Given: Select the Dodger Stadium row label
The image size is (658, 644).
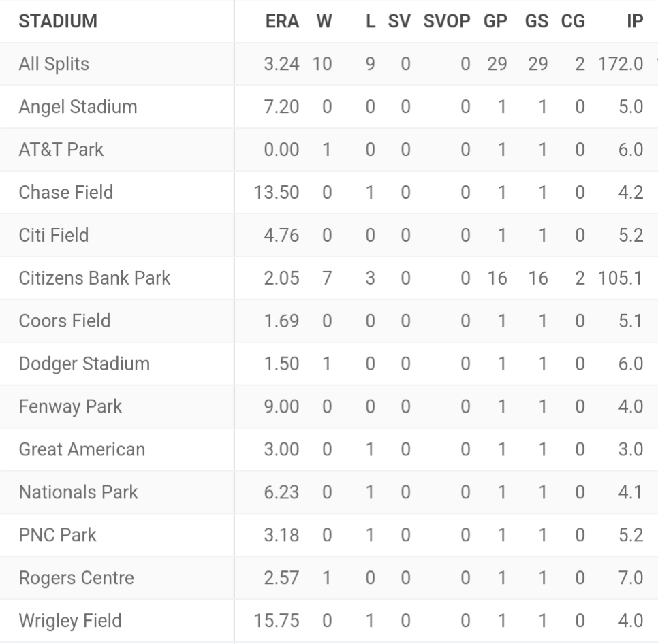Looking at the screenshot, I should click(84, 364).
